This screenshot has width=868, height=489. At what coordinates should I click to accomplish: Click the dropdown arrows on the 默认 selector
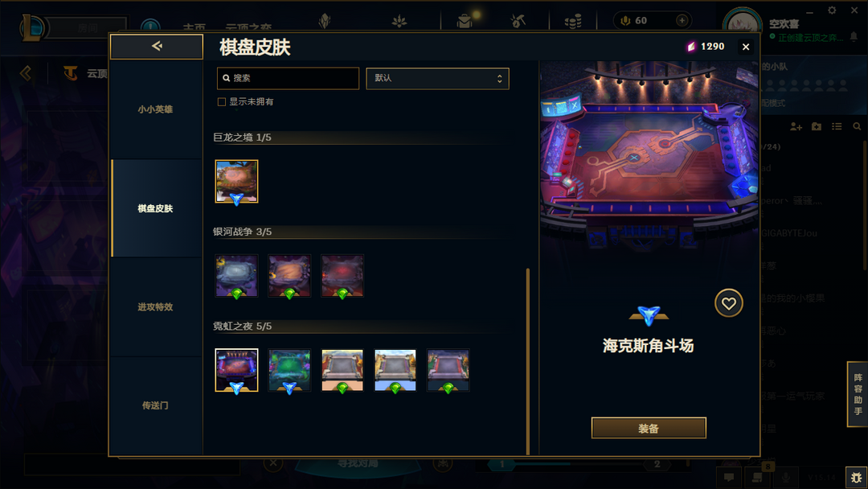click(x=499, y=79)
